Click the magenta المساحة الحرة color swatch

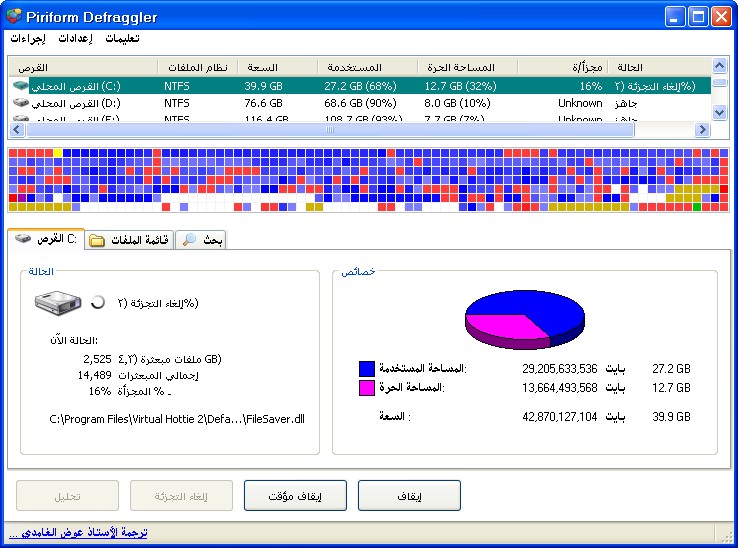pos(367,388)
